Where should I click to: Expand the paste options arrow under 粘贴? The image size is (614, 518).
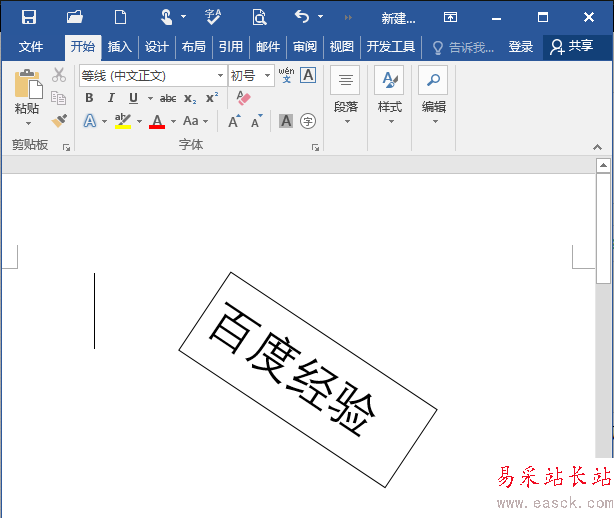click(28, 124)
